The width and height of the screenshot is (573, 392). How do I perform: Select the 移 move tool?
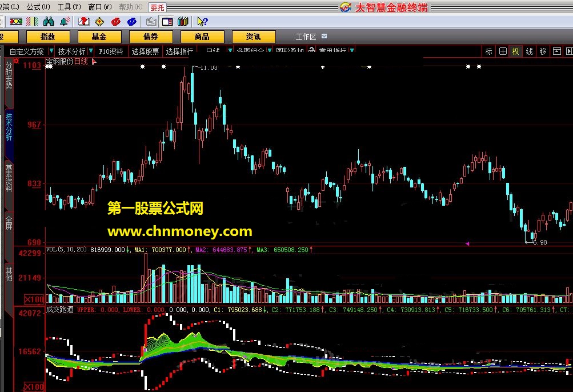coord(543,51)
